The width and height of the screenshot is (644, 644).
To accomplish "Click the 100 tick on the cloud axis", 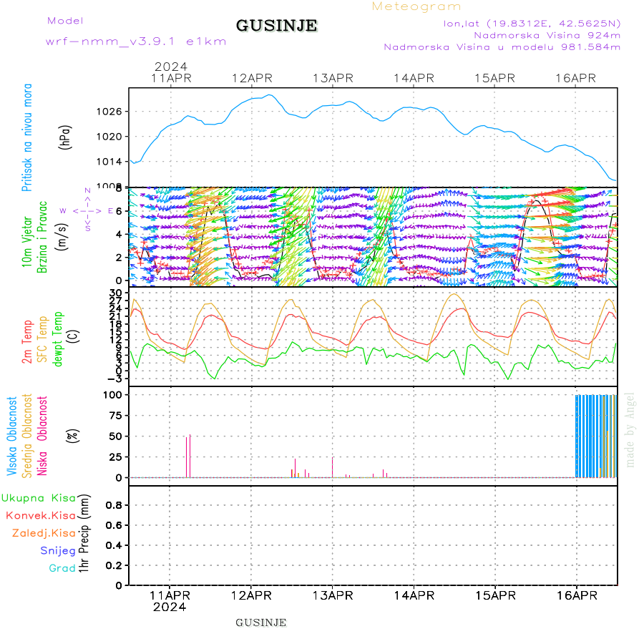I will tap(112, 395).
